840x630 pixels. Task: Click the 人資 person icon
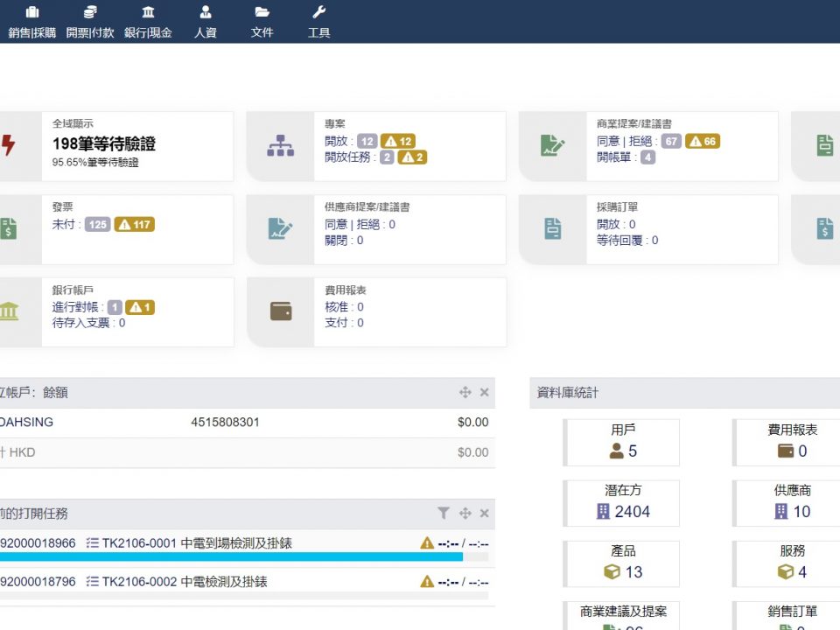(x=205, y=12)
